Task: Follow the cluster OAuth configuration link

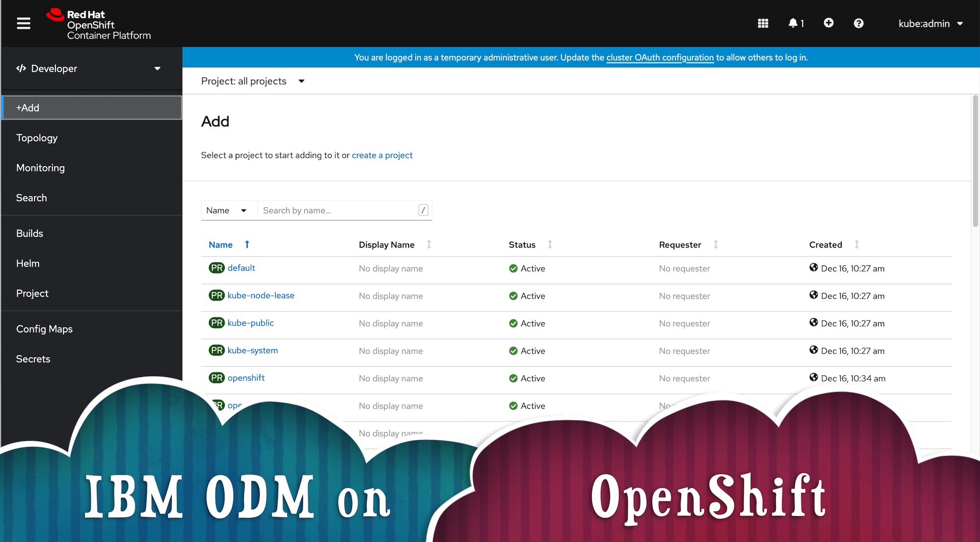Action: [x=660, y=57]
